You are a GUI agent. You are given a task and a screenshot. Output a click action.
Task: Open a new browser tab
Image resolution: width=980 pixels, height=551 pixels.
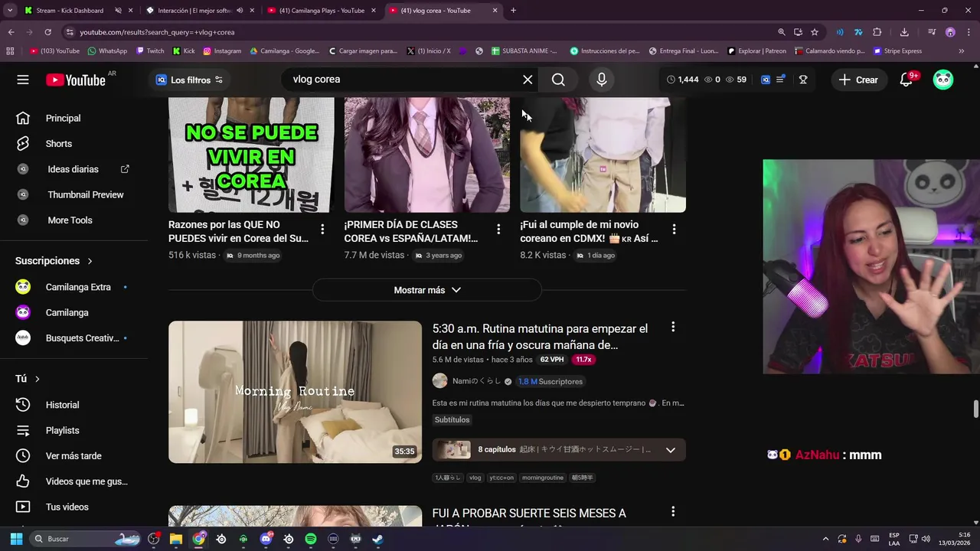coord(513,11)
